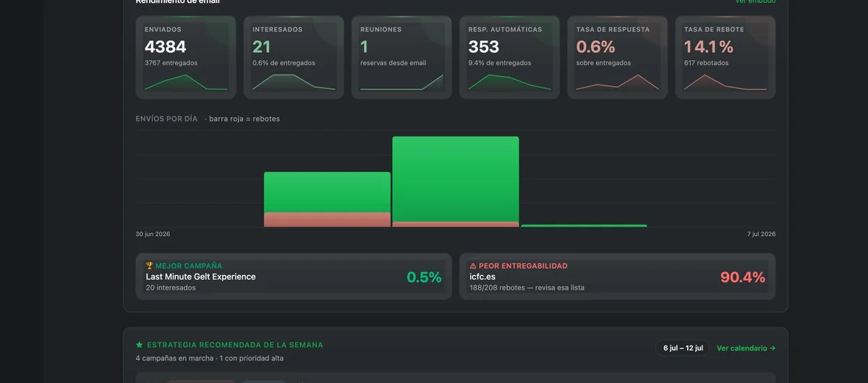Click the 0.6% de entregados text
868x383 pixels.
tap(284, 63)
